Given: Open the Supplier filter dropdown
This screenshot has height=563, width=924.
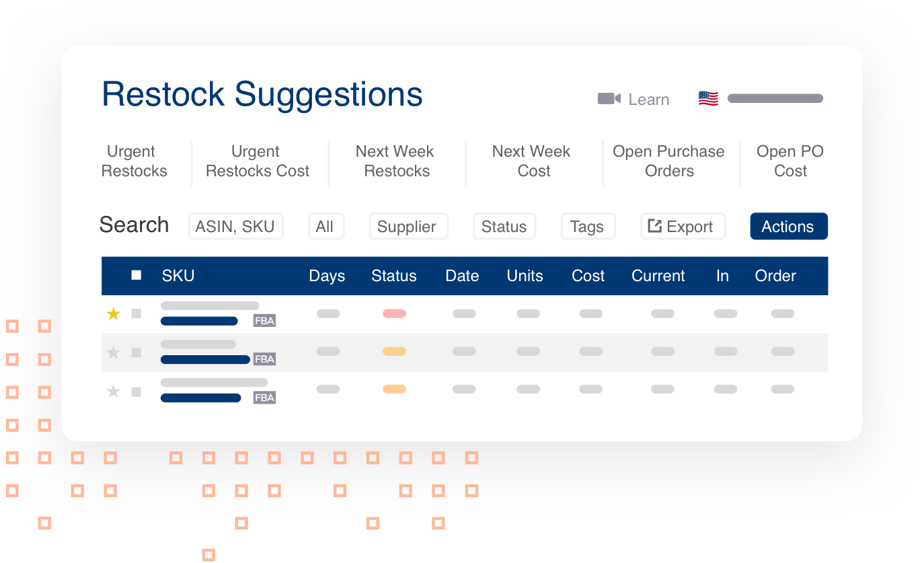Looking at the screenshot, I should pyautogui.click(x=408, y=227).
